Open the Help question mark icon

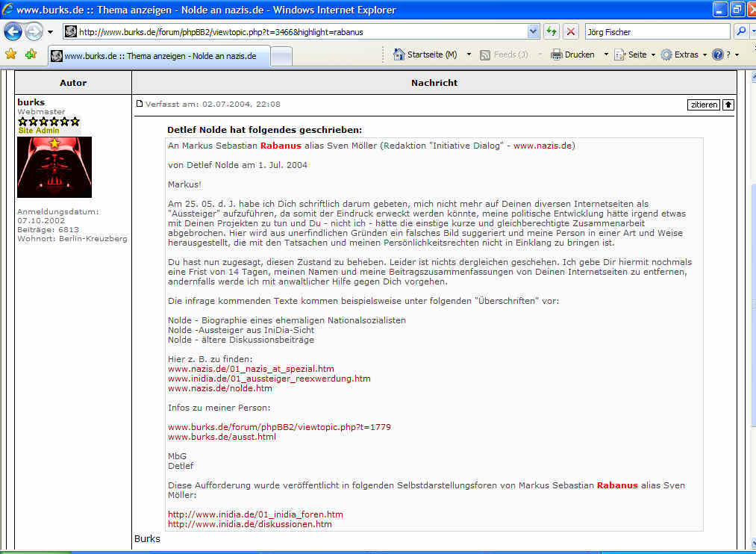click(x=718, y=55)
